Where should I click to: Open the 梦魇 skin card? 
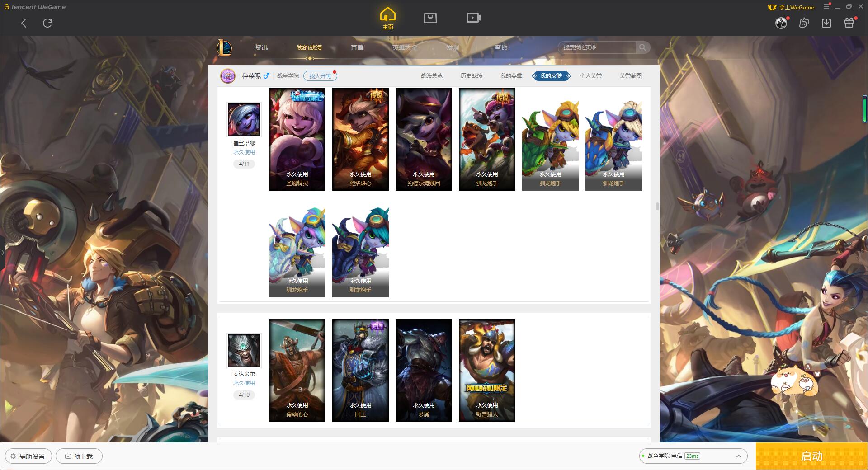click(424, 370)
